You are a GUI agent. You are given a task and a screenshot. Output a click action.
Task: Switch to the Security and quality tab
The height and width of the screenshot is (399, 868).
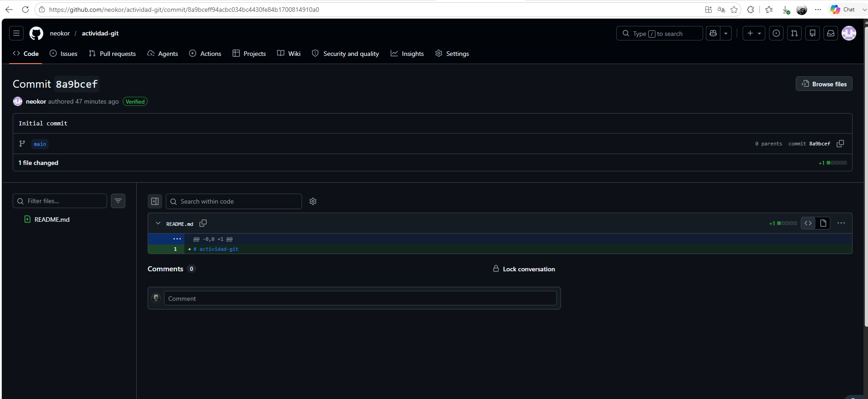tap(346, 54)
